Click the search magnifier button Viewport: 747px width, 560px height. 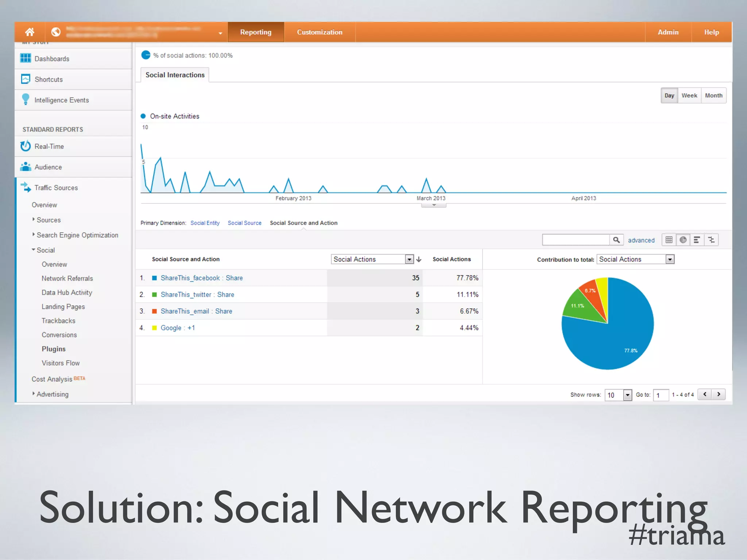(616, 240)
